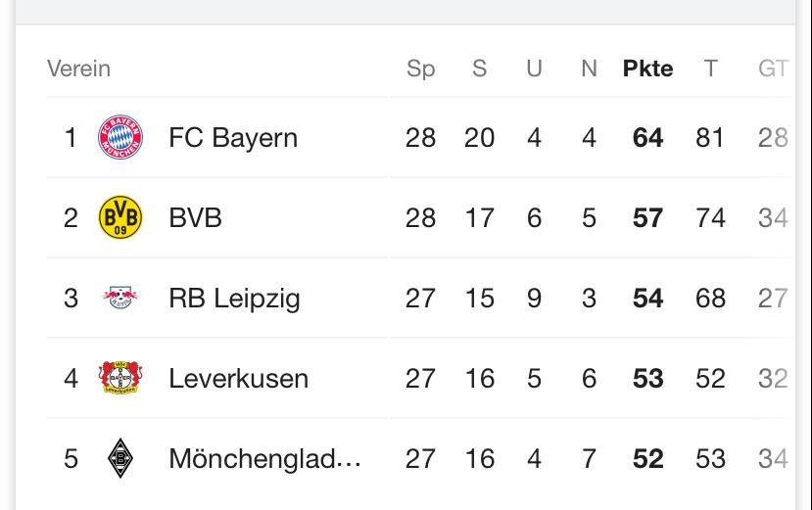Click the U draws column header
The image size is (812, 510).
coord(534,69)
